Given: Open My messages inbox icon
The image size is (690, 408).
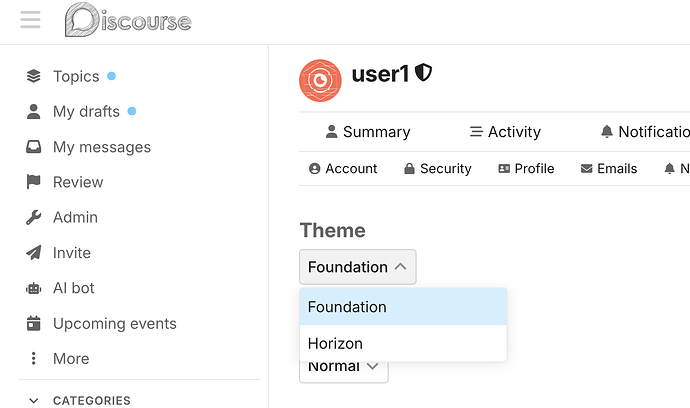Looking at the screenshot, I should click(33, 147).
